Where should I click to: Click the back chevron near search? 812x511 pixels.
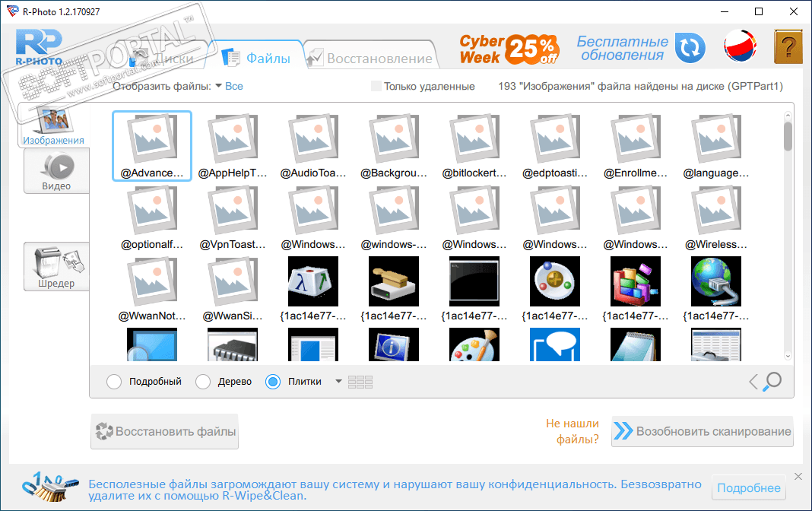(x=753, y=382)
